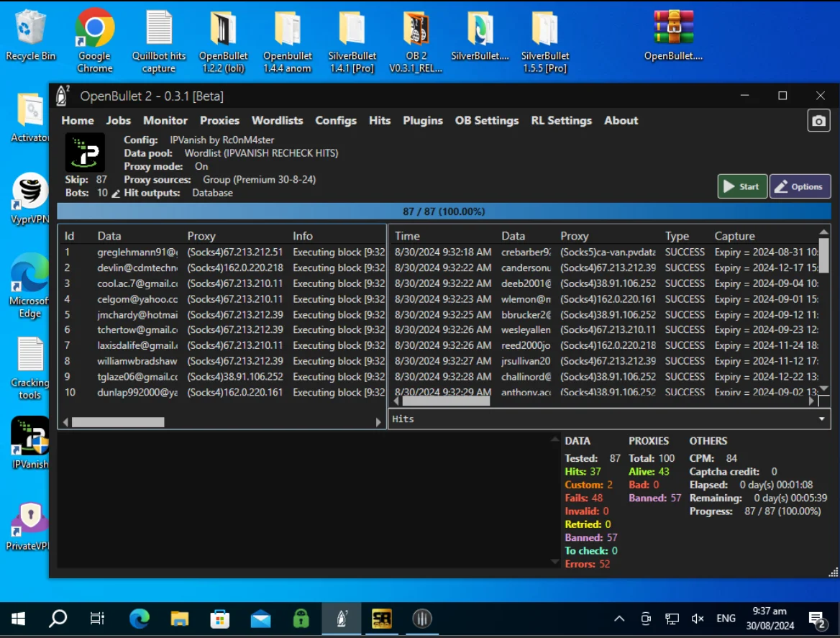Open the Hits menu in the top bar
This screenshot has height=638, width=840.
pyautogui.click(x=380, y=121)
